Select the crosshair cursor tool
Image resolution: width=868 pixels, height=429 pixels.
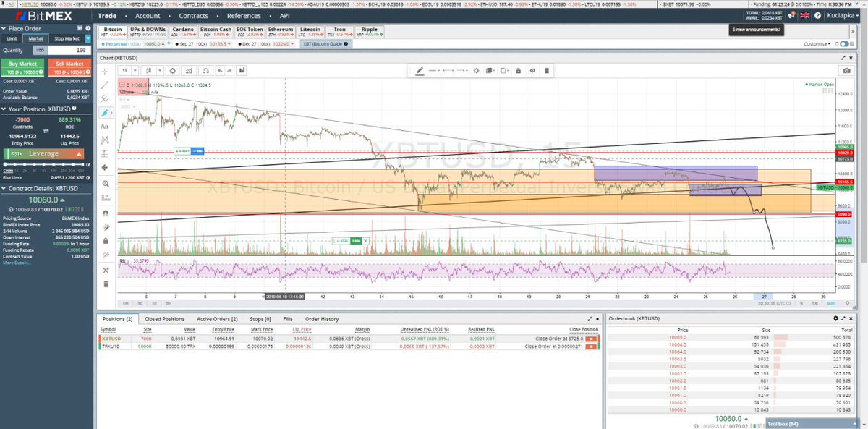(x=105, y=72)
